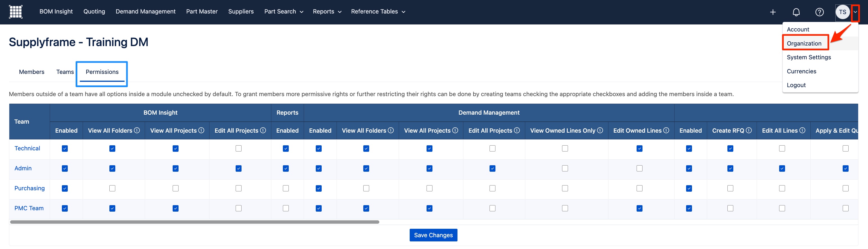Click the Team column header
Screen dimensions: 868x249
tap(30, 122)
